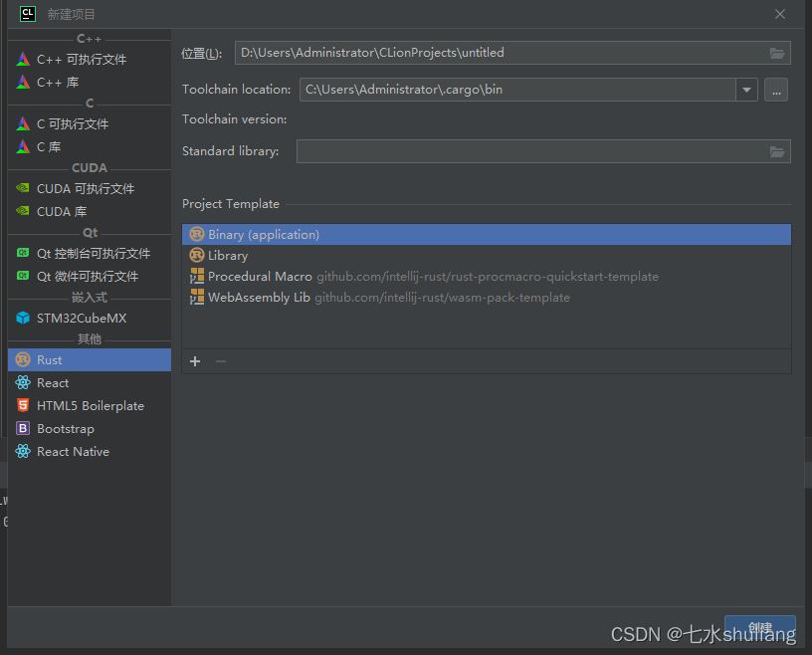Select Procedural Macro template

(x=487, y=276)
